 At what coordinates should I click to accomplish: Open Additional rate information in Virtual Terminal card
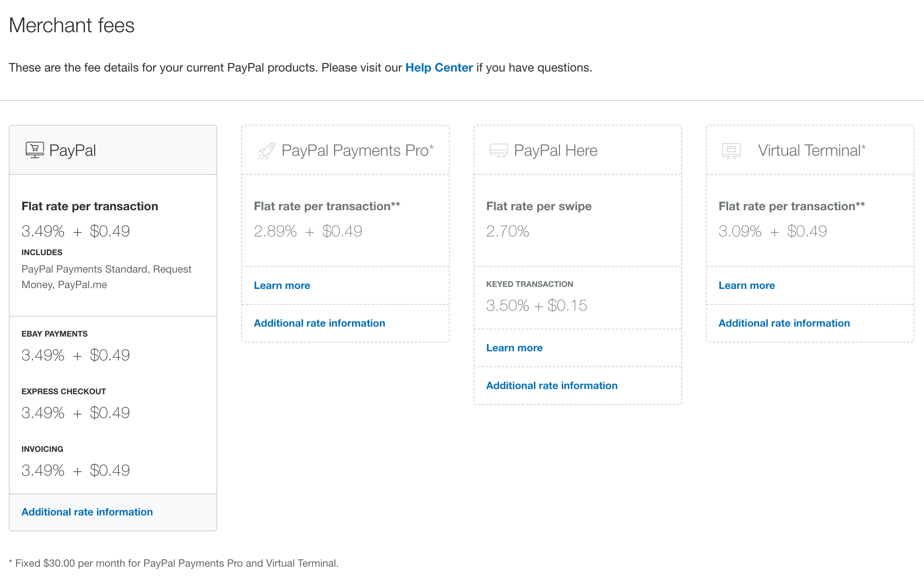click(x=784, y=323)
